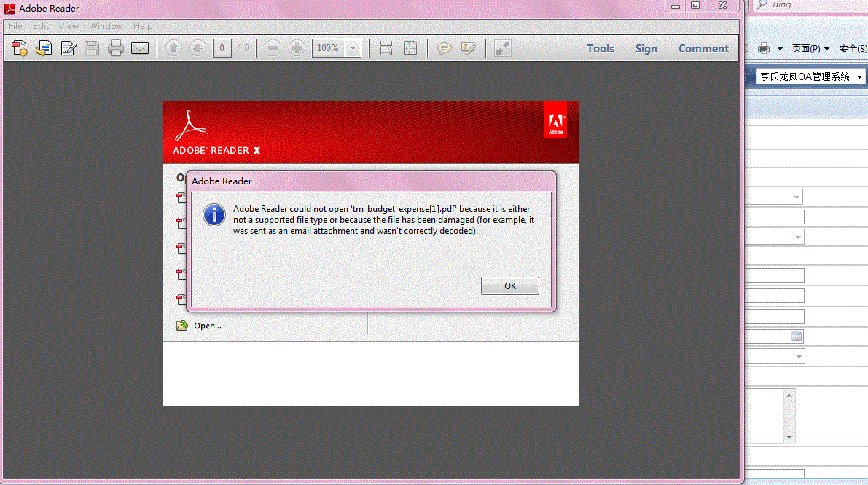
Task: Open the zoom percentage dropdown arrow
Action: pyautogui.click(x=353, y=48)
